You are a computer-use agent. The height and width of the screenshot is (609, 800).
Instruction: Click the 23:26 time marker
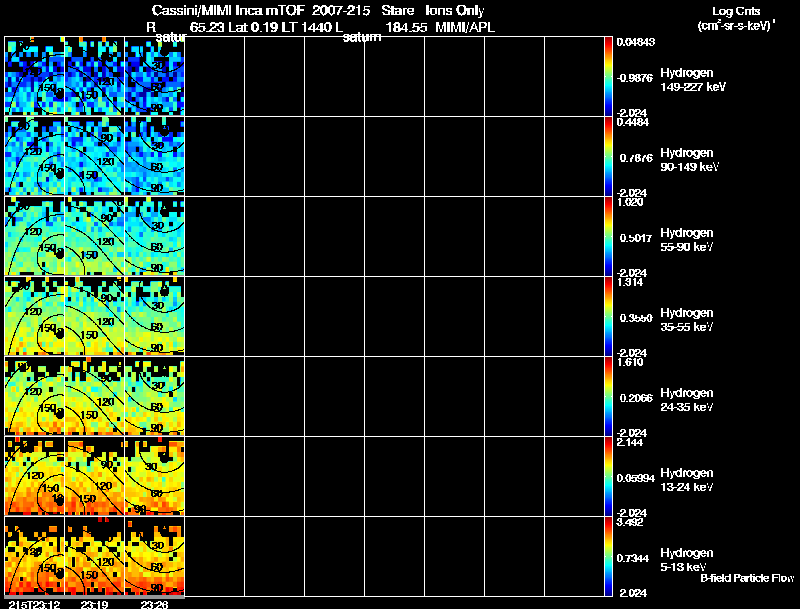(155, 604)
